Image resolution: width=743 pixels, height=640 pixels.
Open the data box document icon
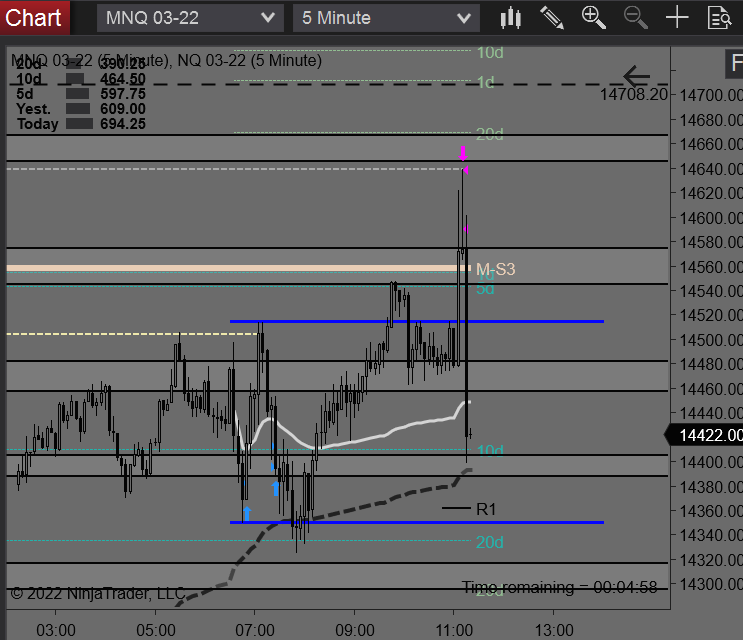[x=719, y=18]
